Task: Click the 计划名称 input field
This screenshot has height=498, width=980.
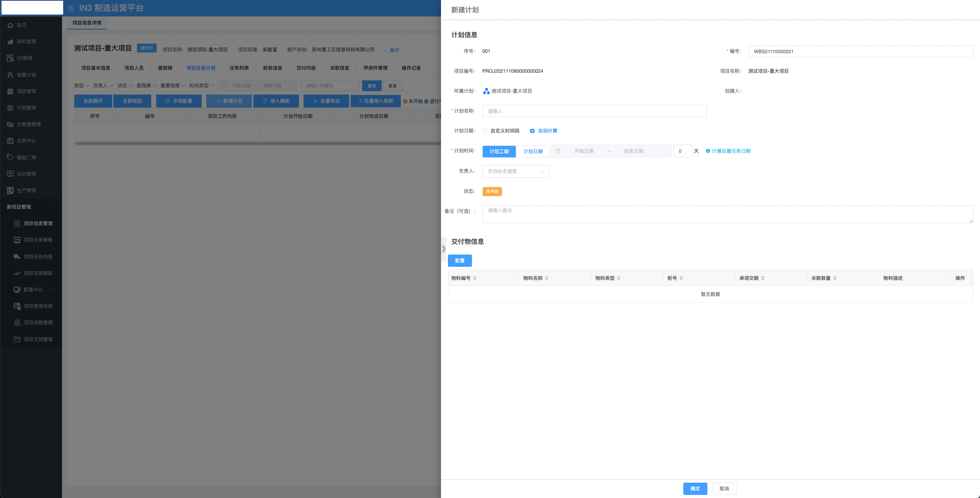Action: pos(594,111)
